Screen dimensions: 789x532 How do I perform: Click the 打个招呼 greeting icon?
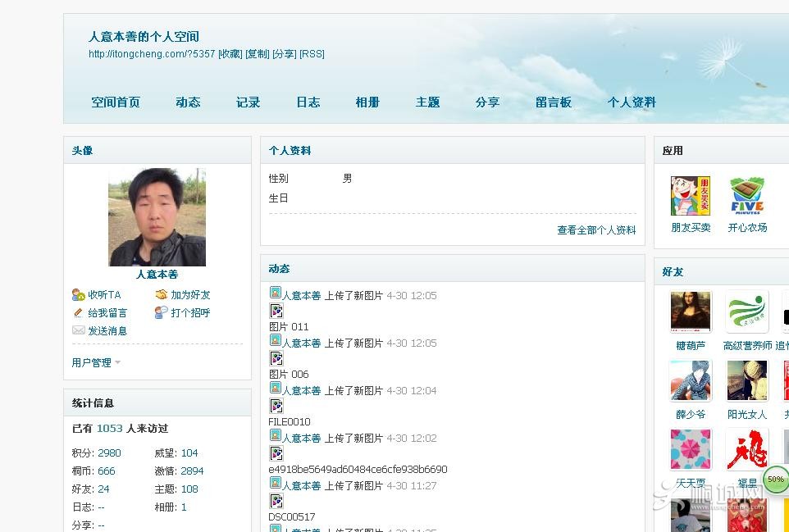162,313
